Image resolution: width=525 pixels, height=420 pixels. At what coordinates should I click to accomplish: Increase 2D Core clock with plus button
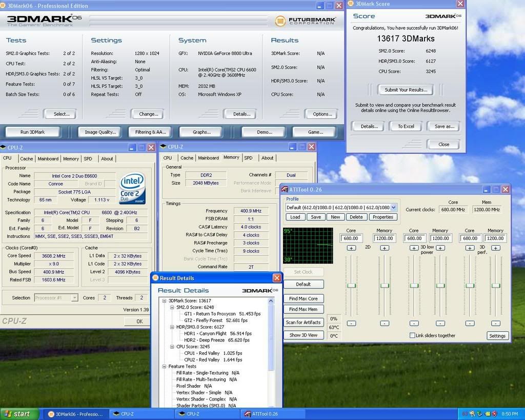pyautogui.click(x=351, y=248)
